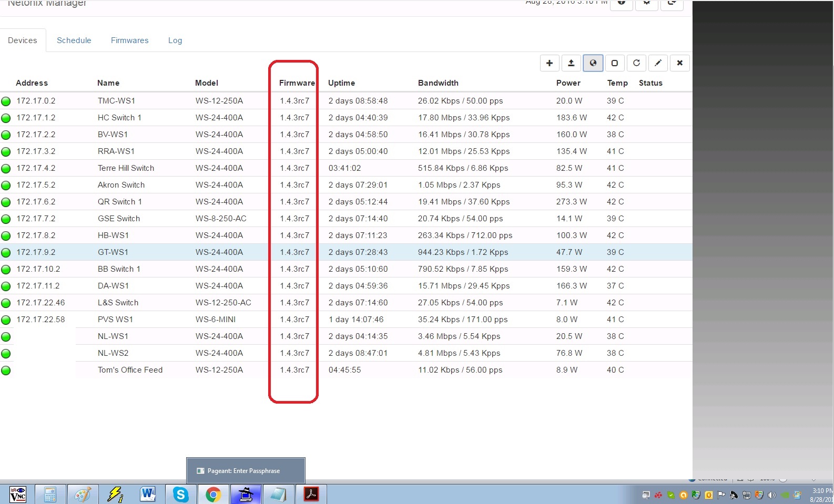Viewport: 834px width, 504px height.
Task: Click the square stop icon in the toolbar
Action: click(615, 63)
